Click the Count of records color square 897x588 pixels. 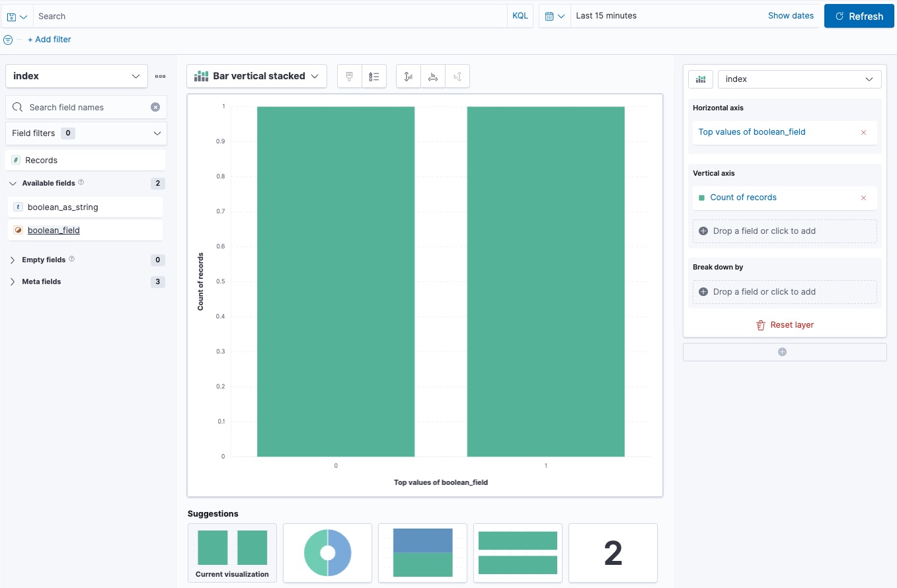702,198
